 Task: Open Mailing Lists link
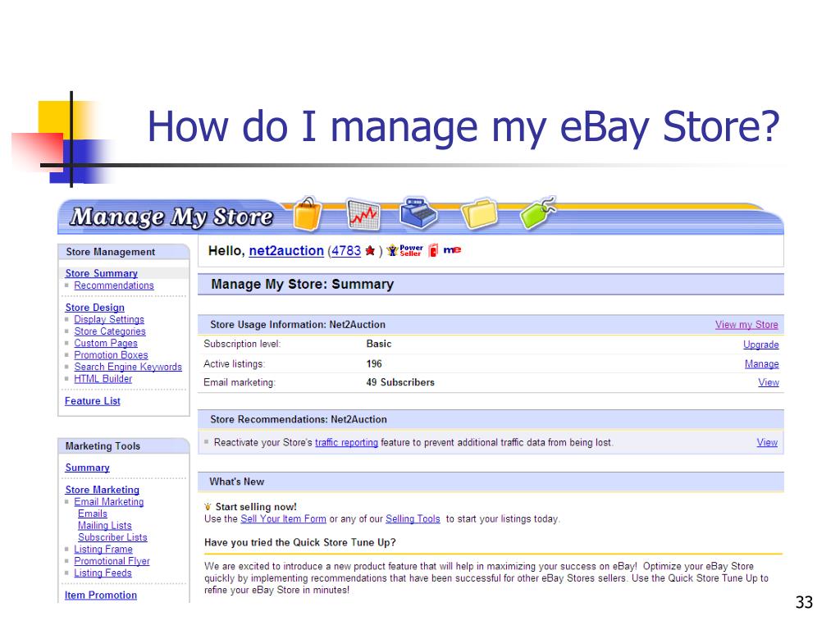[x=104, y=526]
